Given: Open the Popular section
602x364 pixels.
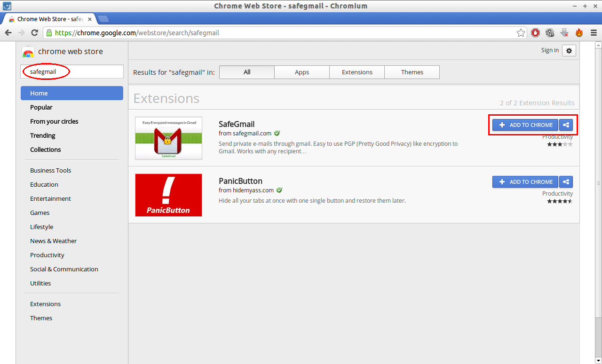Looking at the screenshot, I should (x=41, y=107).
